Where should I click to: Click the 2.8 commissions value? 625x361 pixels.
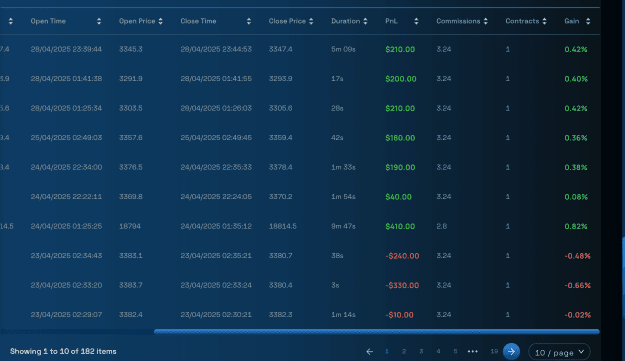[442, 226]
